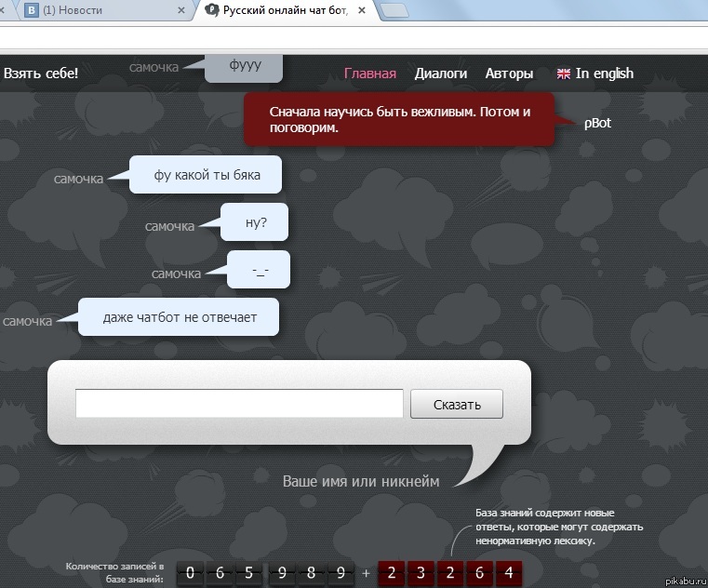Click the VK favicon on the Новости tab
Image resolution: width=708 pixels, height=588 pixels.
click(x=31, y=10)
